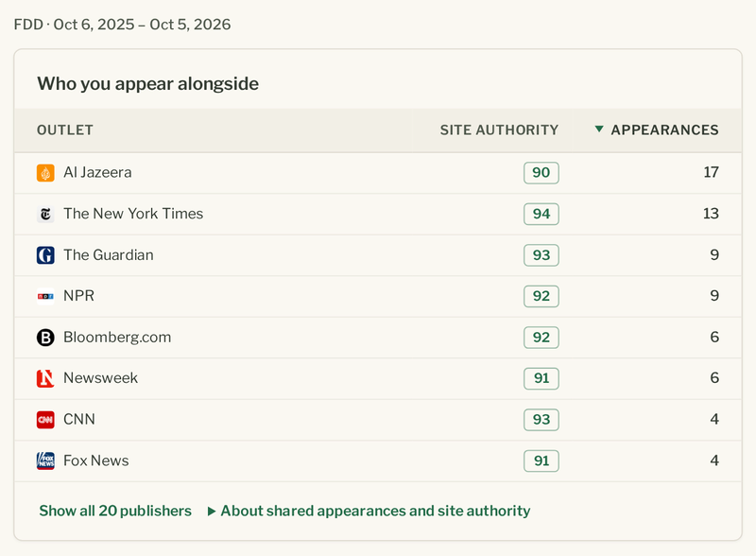Click CNN's authority badge 93
Screen dimensions: 756x556
[x=541, y=420]
